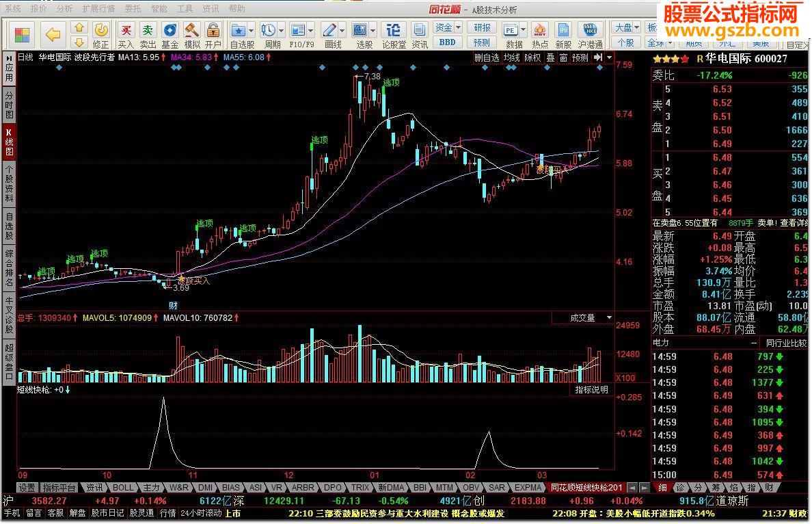Screen dimensions: 812x524
Task: Switch to the BOLL indicator tab
Action: (123, 488)
